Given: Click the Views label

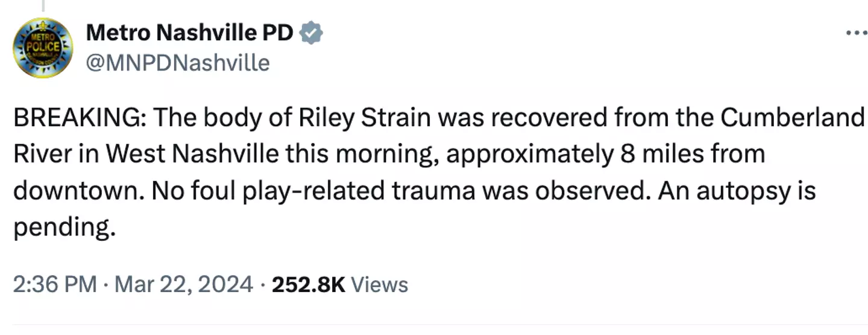Looking at the screenshot, I should [x=379, y=284].
